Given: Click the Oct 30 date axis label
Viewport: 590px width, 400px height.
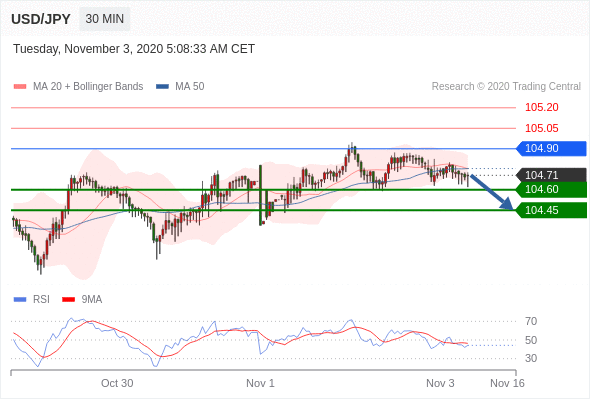Looking at the screenshot, I should [x=117, y=383].
